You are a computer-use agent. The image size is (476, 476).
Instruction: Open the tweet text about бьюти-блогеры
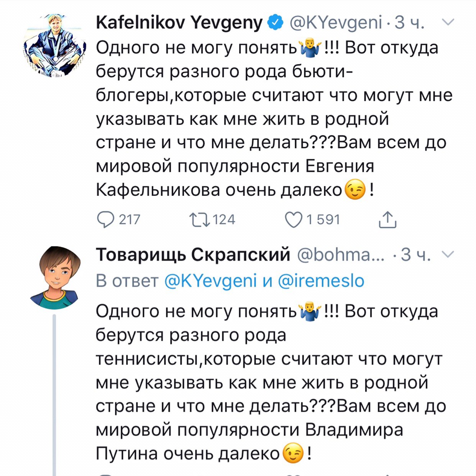(268, 119)
